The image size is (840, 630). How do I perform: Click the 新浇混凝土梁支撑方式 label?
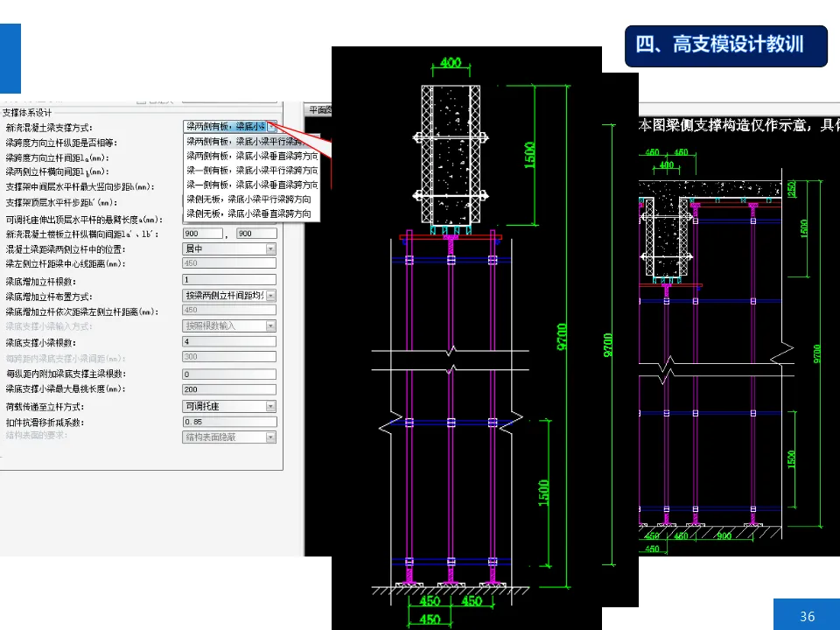coord(49,128)
